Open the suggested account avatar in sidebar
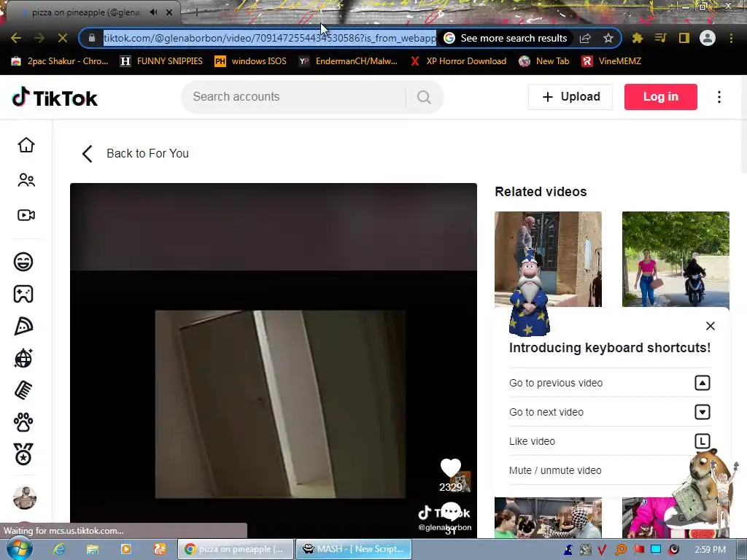 pyautogui.click(x=25, y=498)
